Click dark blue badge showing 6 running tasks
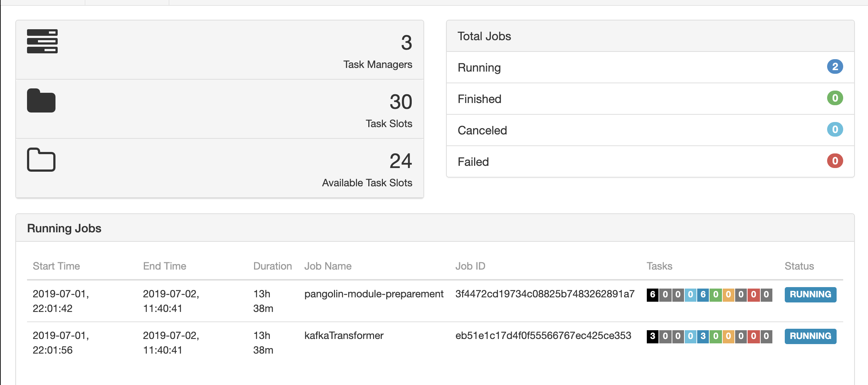This screenshot has width=868, height=385. pos(703,295)
